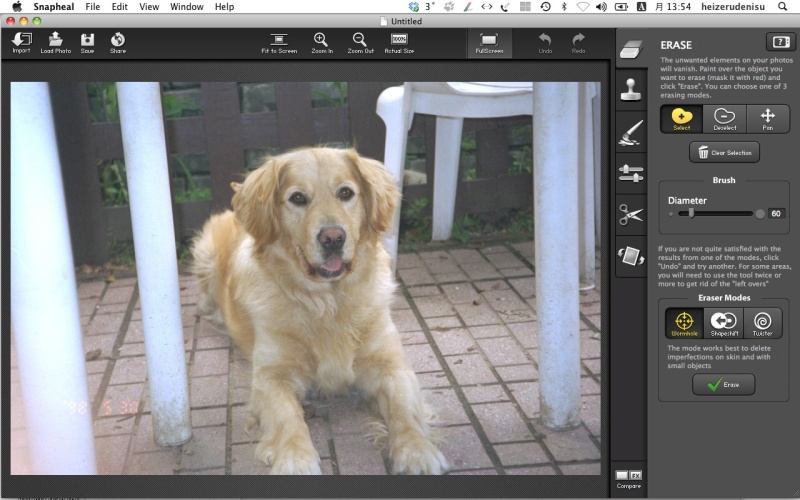800x500 pixels.
Task: Choose the Pan hand mode
Action: tap(767, 119)
